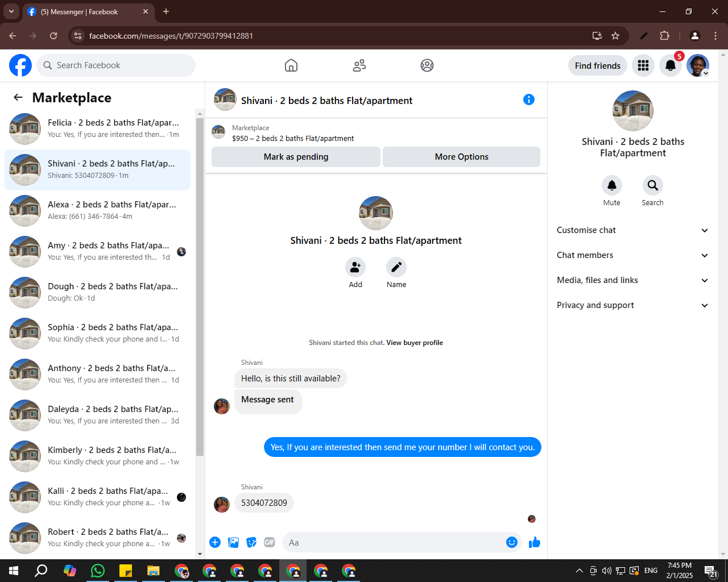Open Felicia conversation in Marketplace list
The width and height of the screenshot is (728, 582).
pyautogui.click(x=97, y=129)
